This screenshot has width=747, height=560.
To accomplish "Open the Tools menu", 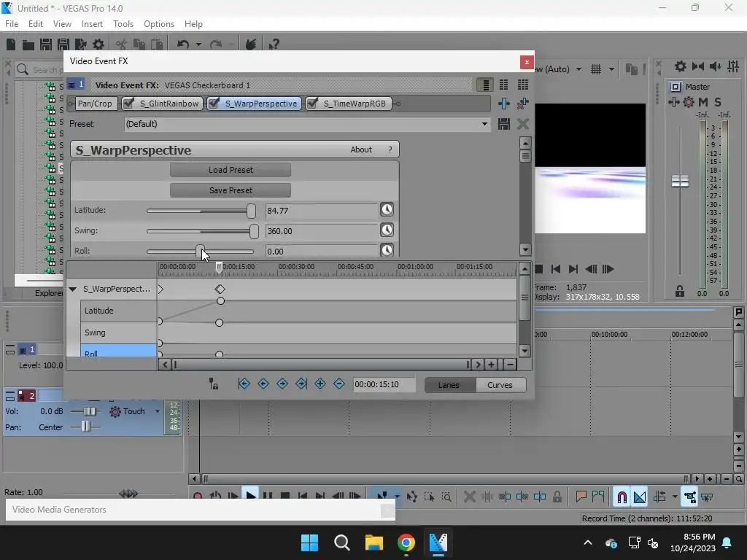I will point(123,24).
